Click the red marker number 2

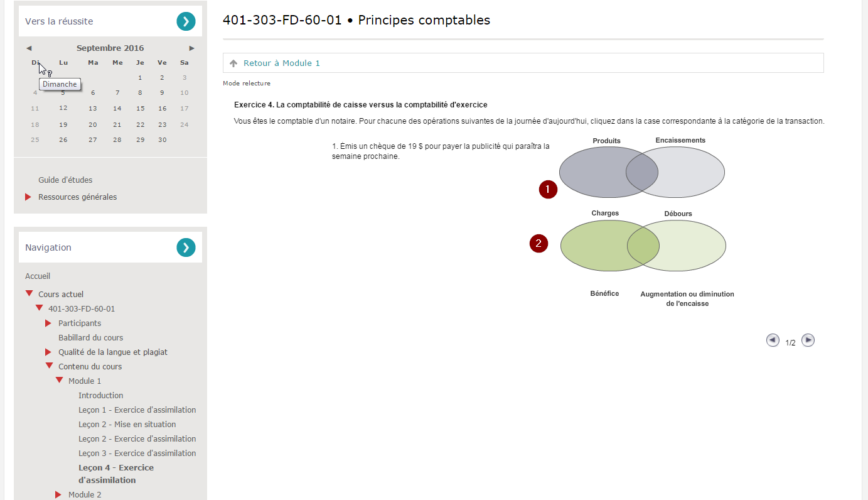tap(538, 243)
